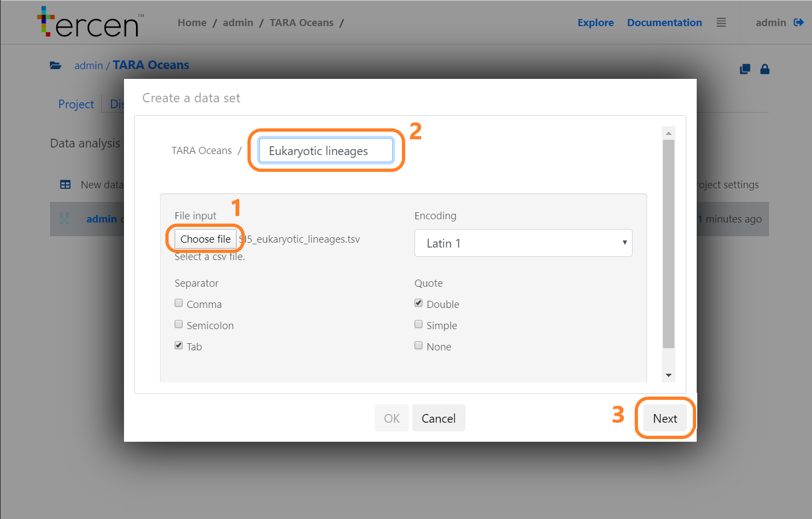Switch to the Project tab
The width and height of the screenshot is (812, 519).
76,104
